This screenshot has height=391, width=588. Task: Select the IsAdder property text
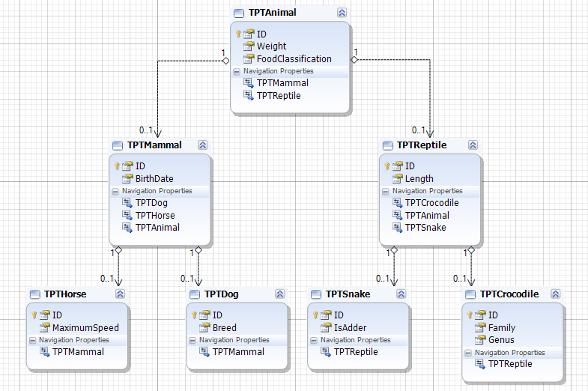(x=351, y=327)
